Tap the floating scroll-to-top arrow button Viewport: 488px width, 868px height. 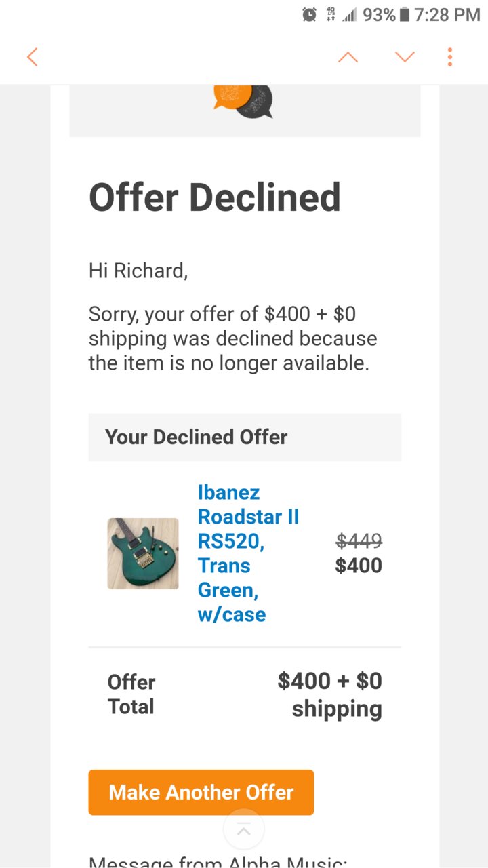tap(244, 829)
